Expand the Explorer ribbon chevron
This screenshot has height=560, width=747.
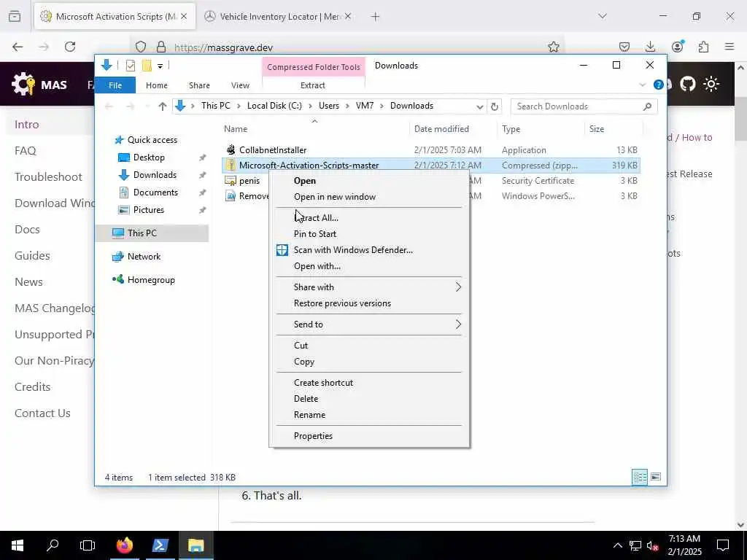tap(642, 85)
